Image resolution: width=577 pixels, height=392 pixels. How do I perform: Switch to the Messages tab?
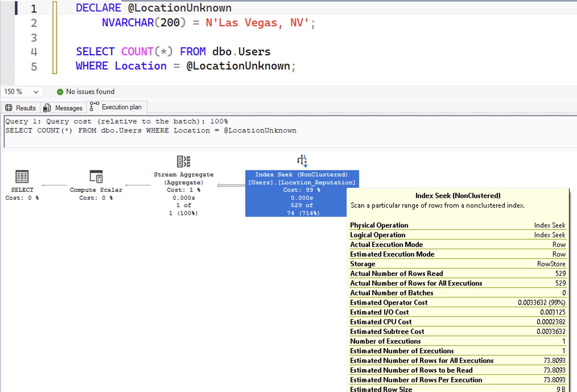[68, 108]
